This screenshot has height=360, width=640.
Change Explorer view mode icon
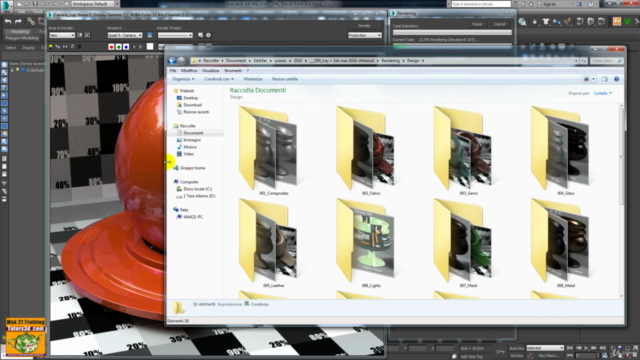point(587,79)
